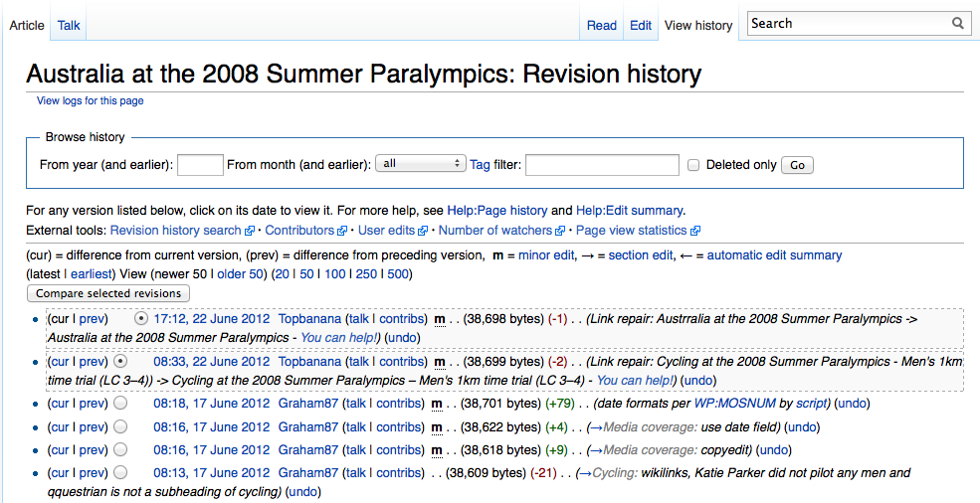Click external-link icon beside User edits
The width and height of the screenshot is (980, 503).
tap(423, 232)
